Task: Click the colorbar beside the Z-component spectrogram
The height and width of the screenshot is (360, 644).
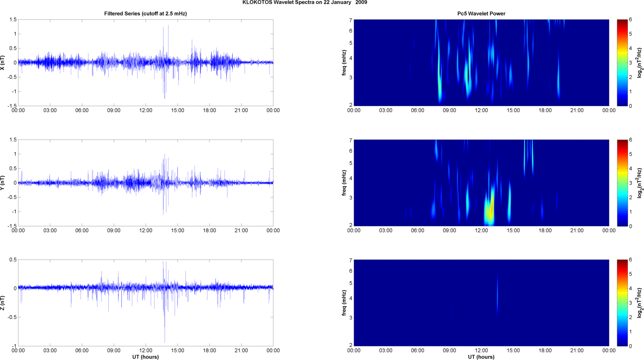Action: tap(622, 303)
